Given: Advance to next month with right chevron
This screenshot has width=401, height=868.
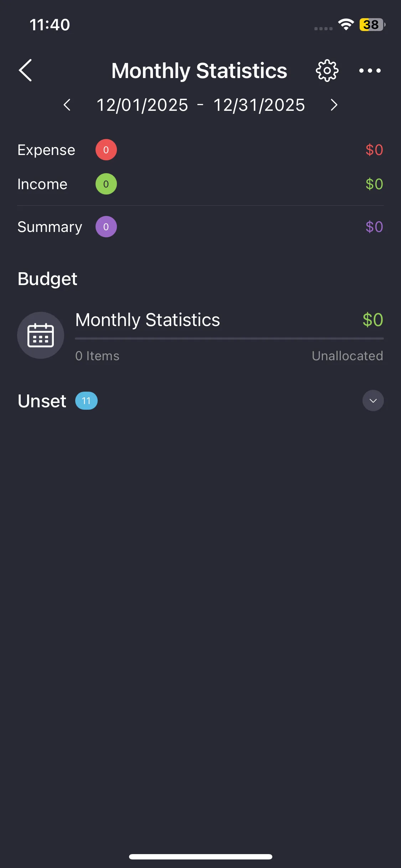Looking at the screenshot, I should pyautogui.click(x=334, y=105).
